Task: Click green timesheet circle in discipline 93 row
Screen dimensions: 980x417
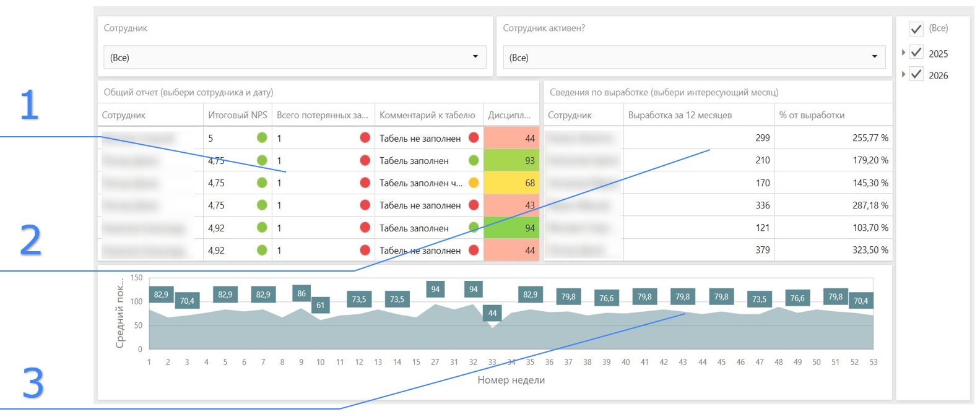Action: coord(474,161)
